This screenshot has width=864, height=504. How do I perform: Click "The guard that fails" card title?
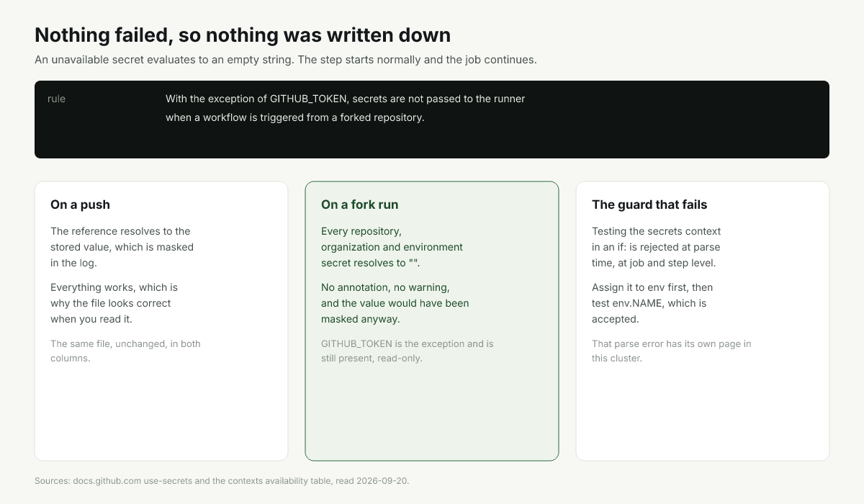coord(649,204)
